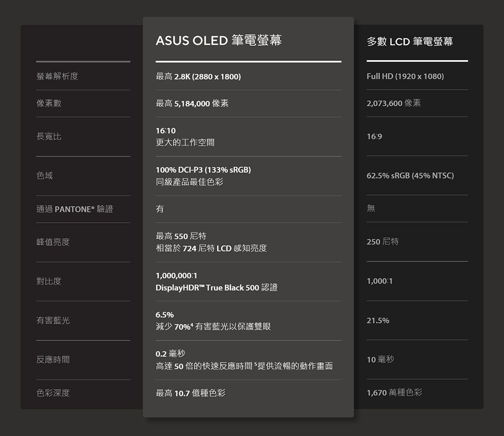Select the '高達 50 倍的快速反應時間' description line

(244, 366)
